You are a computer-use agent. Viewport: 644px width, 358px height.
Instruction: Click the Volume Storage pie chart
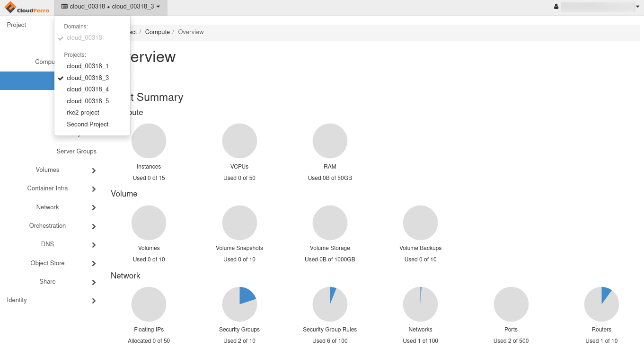(330, 223)
